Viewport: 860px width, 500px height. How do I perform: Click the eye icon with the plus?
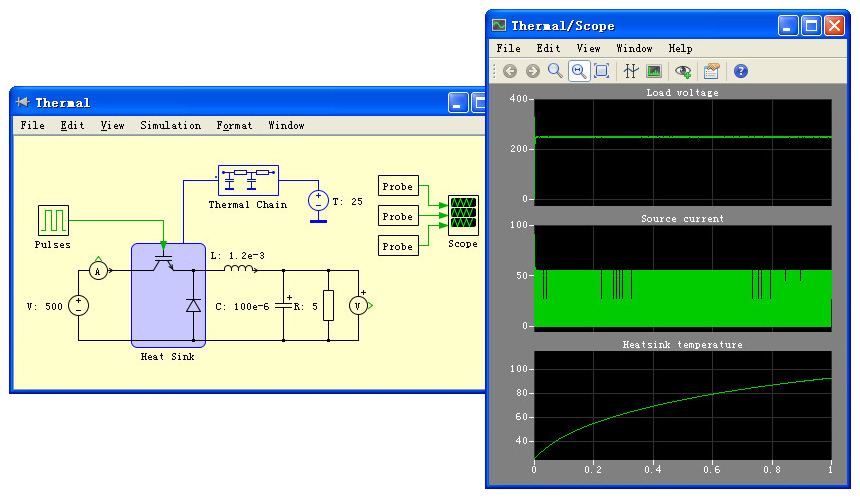[x=683, y=71]
